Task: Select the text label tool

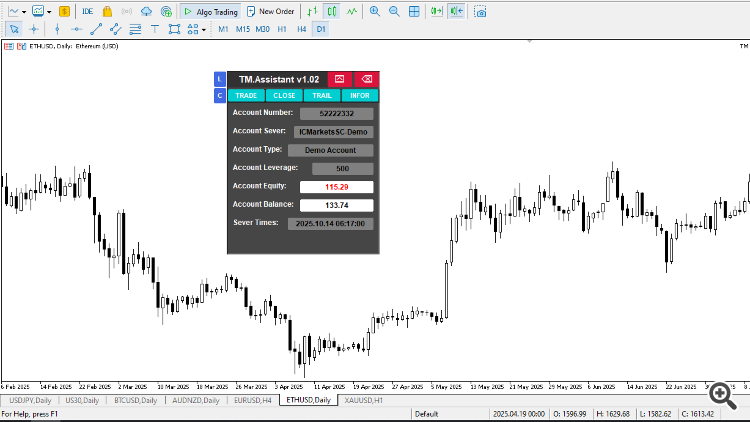Action: (x=155, y=29)
